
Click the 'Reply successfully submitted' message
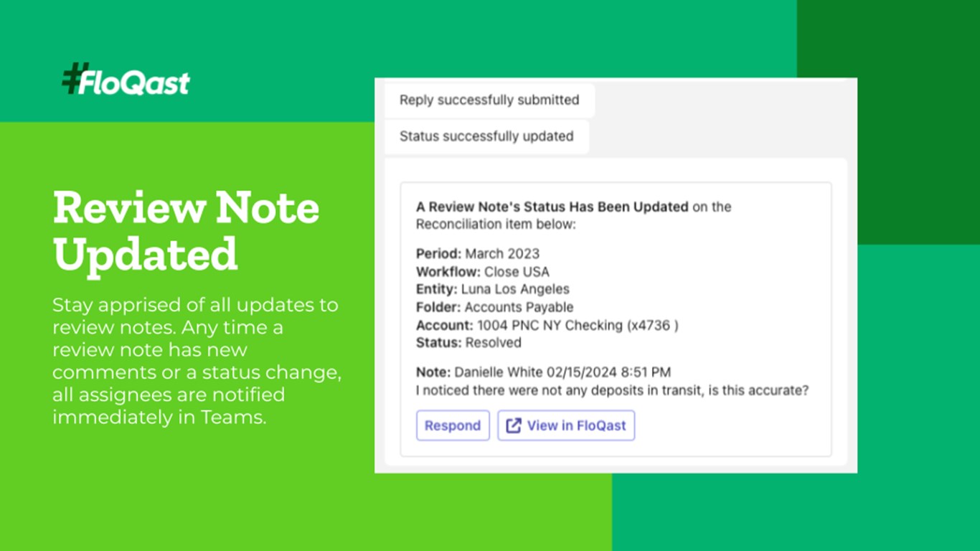[x=489, y=100]
